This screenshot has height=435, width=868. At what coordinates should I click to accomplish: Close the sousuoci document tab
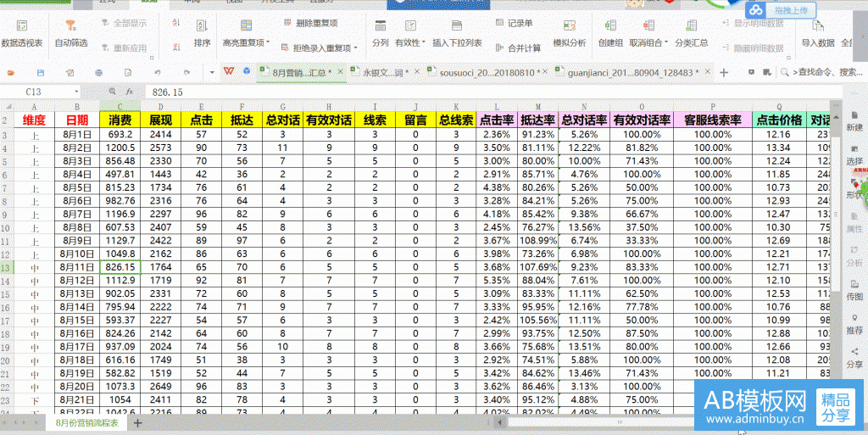(x=545, y=71)
